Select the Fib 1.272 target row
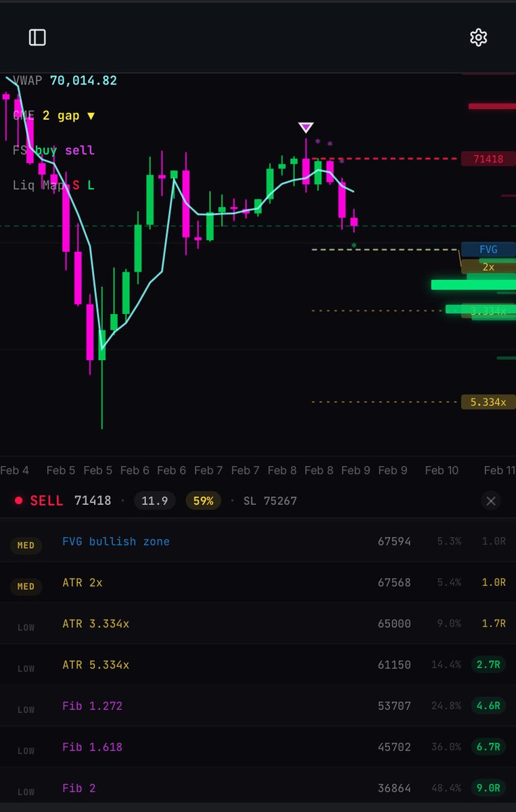 tap(258, 706)
